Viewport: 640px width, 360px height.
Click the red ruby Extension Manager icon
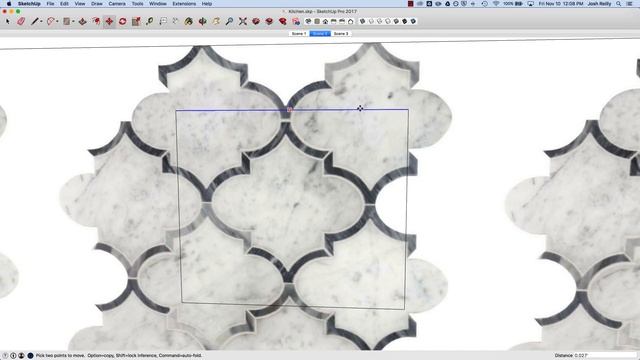[282, 21]
